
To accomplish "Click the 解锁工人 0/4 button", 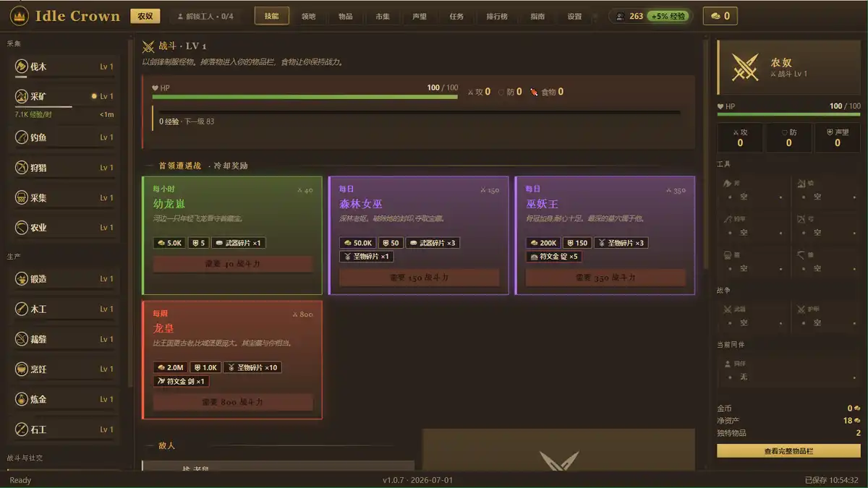I will point(206,16).
